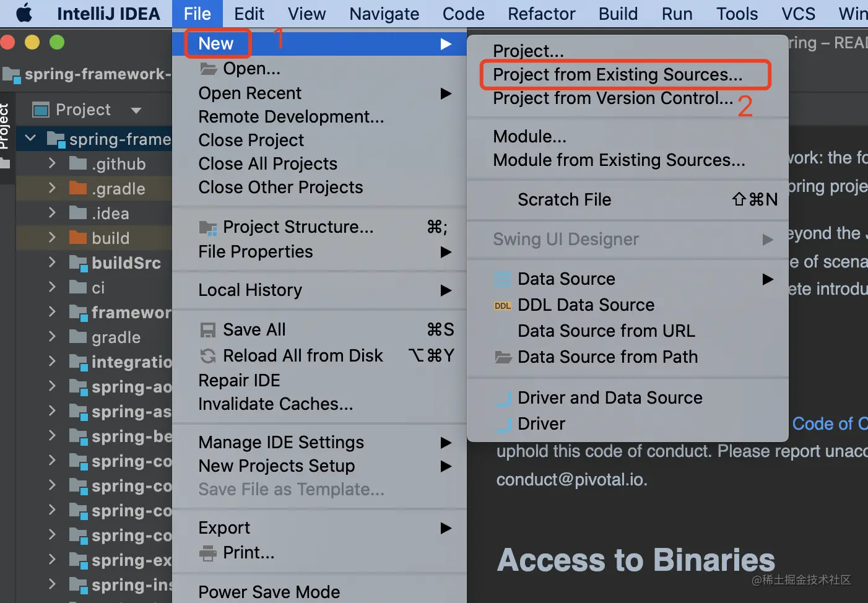
Task: Expand the Manage IDE Settings submenu arrow
Action: 446,442
